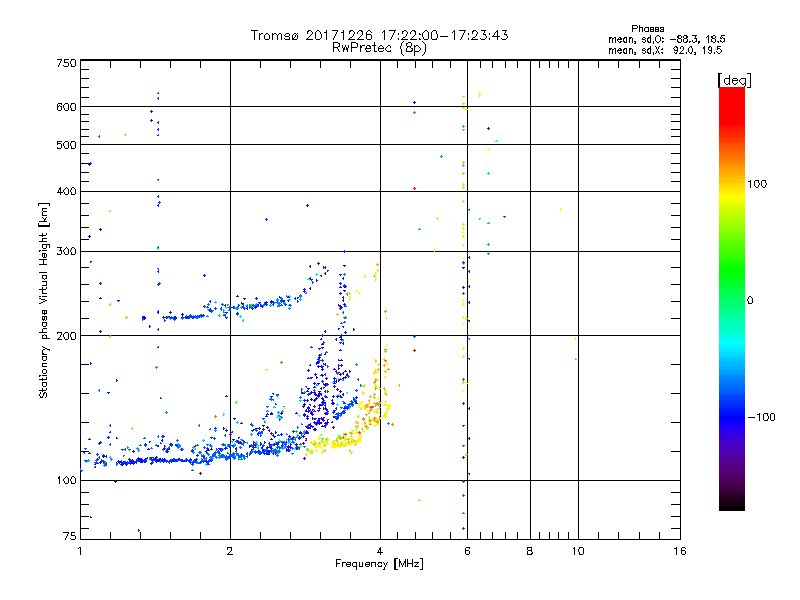The height and width of the screenshot is (600, 800).
Task: Click the colorbar tick label '100'
Action: click(757, 184)
